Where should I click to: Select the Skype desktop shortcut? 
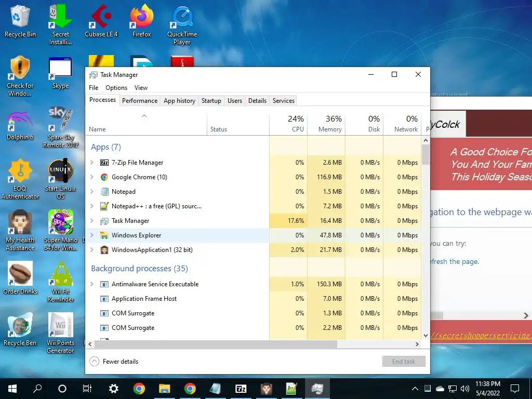pos(60,73)
